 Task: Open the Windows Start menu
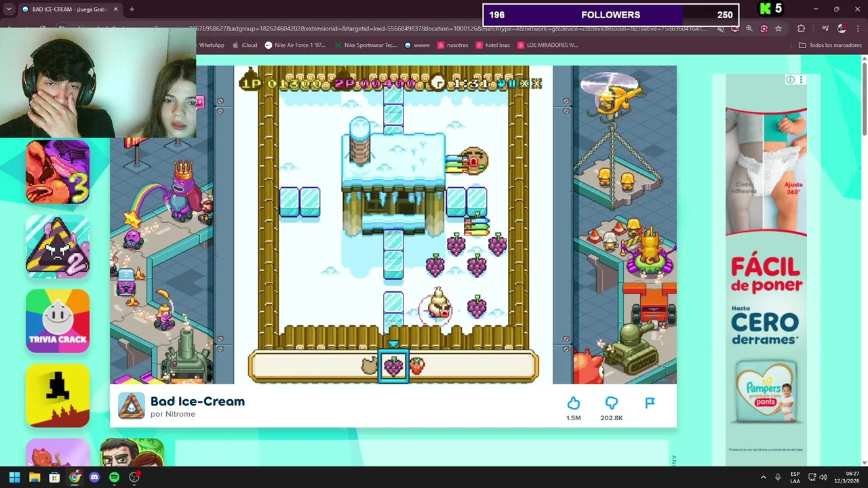point(14,477)
